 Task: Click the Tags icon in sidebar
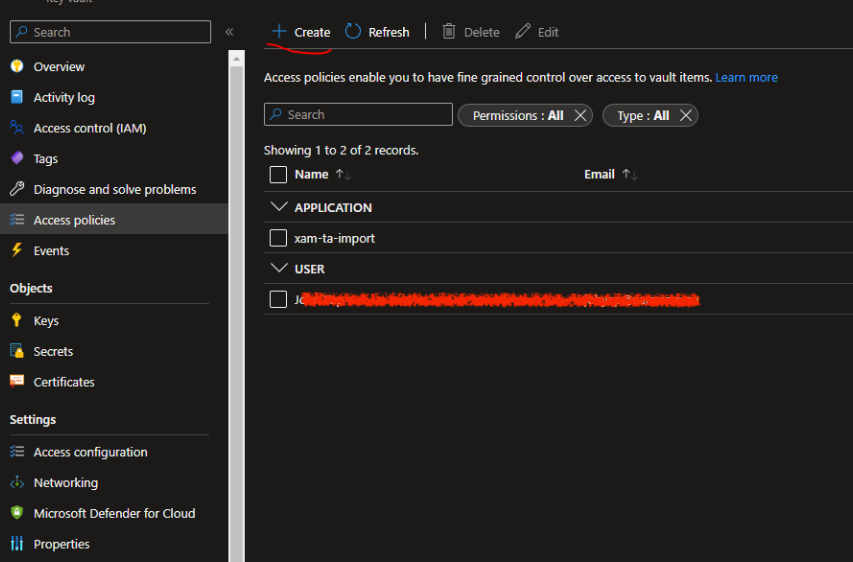16,159
